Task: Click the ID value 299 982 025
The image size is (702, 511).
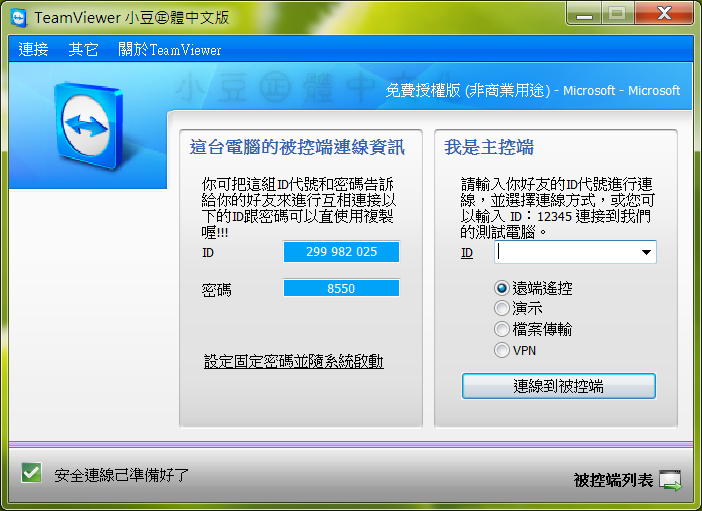Action: (341, 252)
